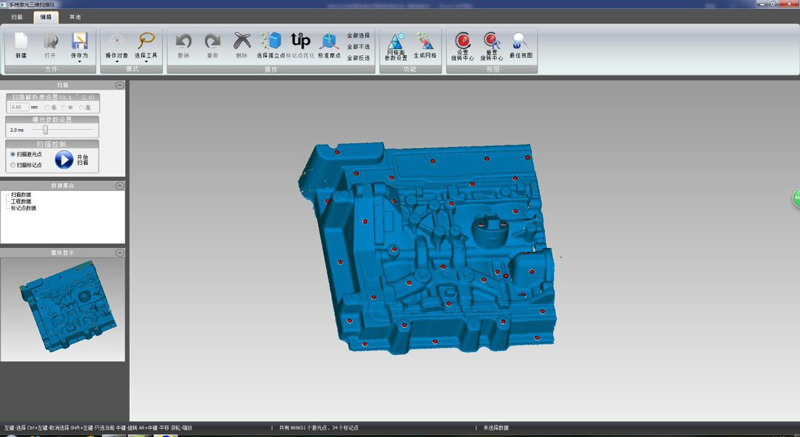Click the 'tip' 标记点优化 icon

click(x=300, y=42)
